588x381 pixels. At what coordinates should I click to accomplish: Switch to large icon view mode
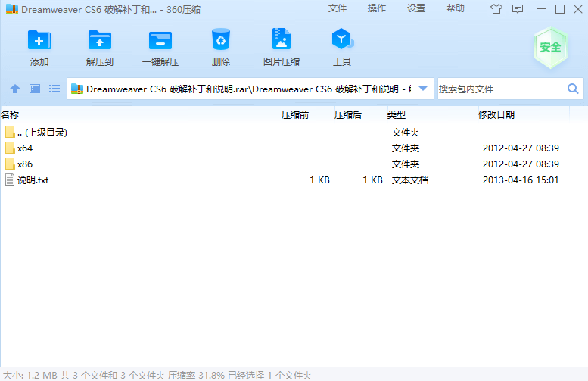[35, 89]
